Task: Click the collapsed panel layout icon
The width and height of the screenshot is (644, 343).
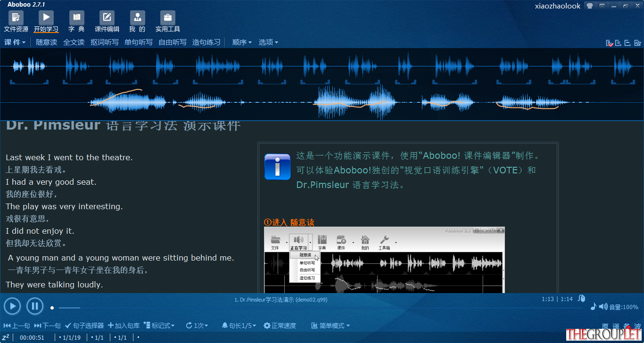Action: click(x=627, y=43)
